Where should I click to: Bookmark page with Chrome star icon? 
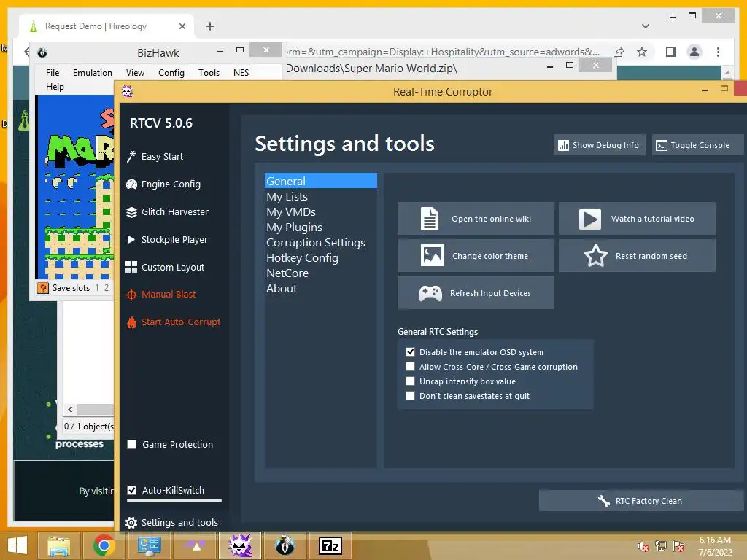(x=642, y=52)
